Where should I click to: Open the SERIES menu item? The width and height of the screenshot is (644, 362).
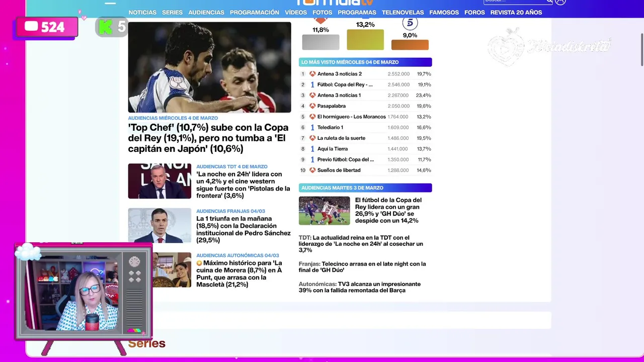(x=172, y=12)
